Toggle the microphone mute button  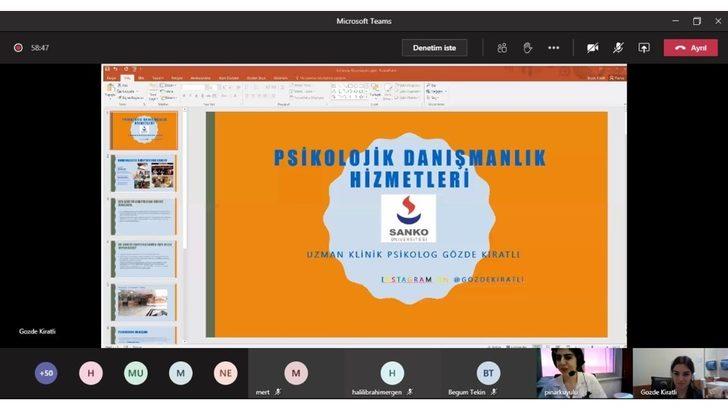pos(618,48)
